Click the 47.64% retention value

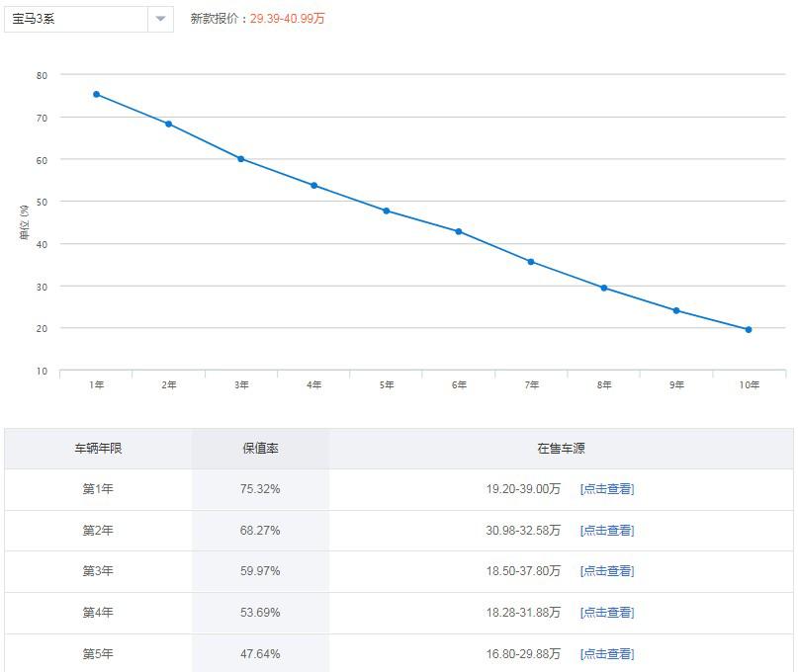click(x=260, y=653)
